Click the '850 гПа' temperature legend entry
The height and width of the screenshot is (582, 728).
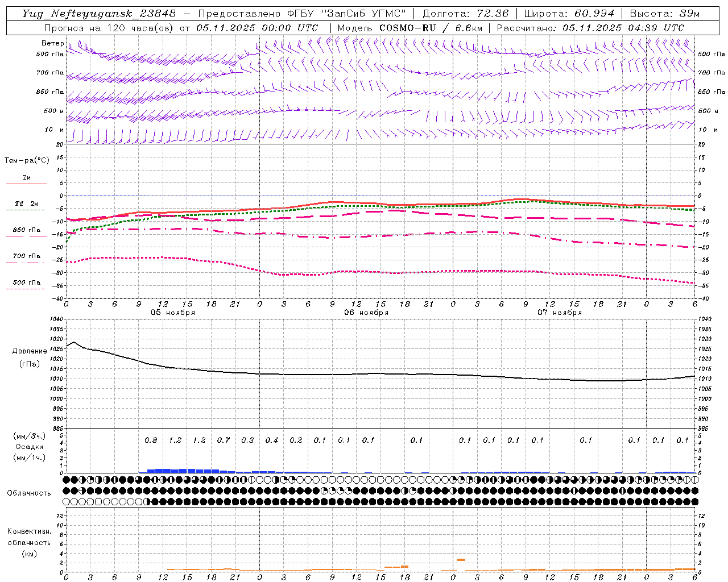[27, 230]
